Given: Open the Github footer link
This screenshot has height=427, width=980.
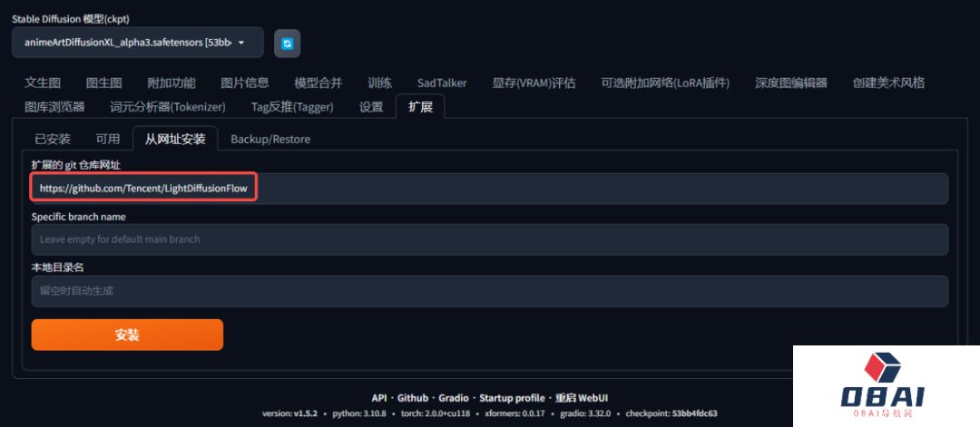Looking at the screenshot, I should [x=413, y=398].
